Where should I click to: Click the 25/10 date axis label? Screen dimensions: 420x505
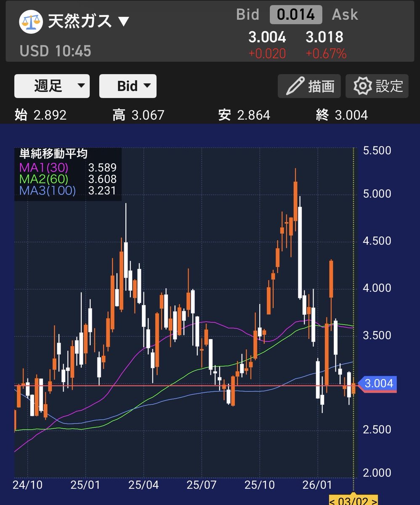point(261,484)
